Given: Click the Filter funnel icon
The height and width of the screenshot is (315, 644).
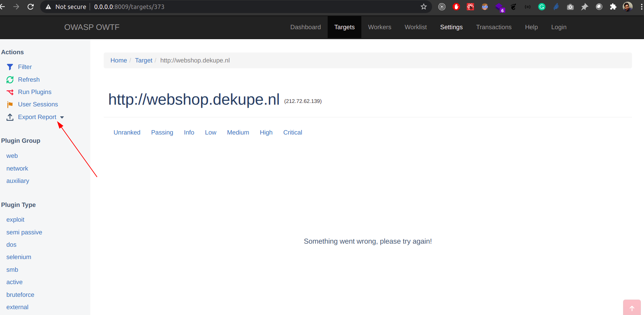Looking at the screenshot, I should tap(10, 67).
